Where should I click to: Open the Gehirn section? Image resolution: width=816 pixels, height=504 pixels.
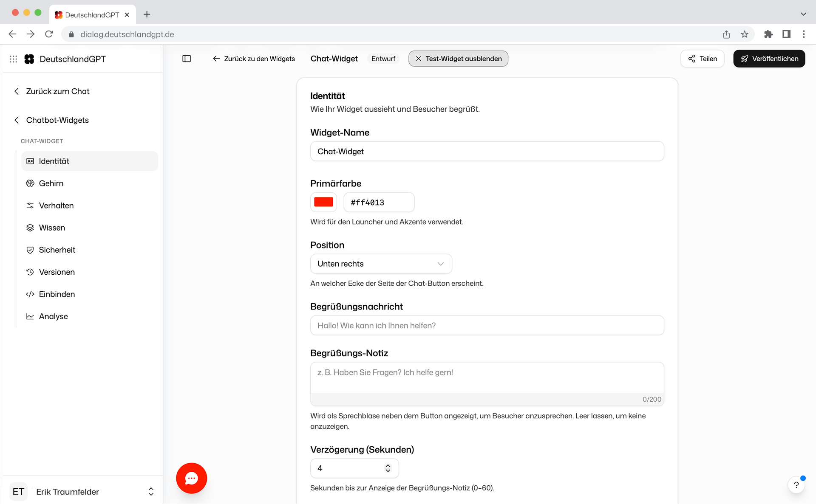[90, 183]
